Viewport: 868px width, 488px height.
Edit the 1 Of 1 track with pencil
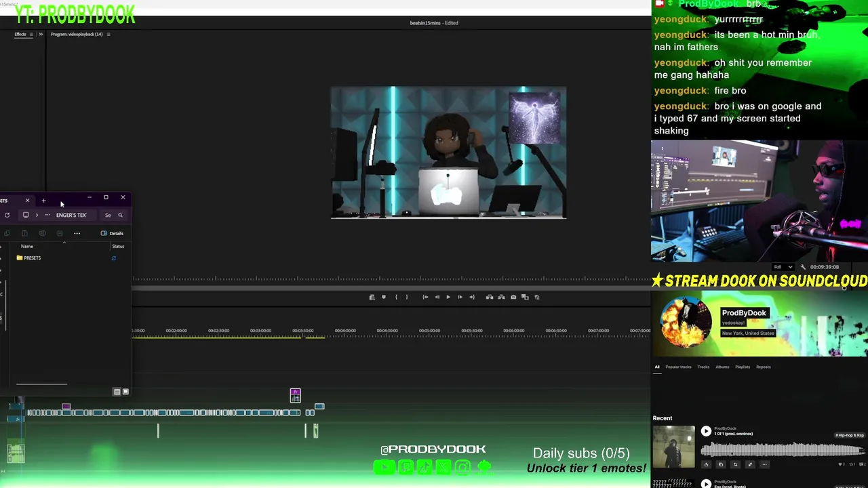click(750, 464)
